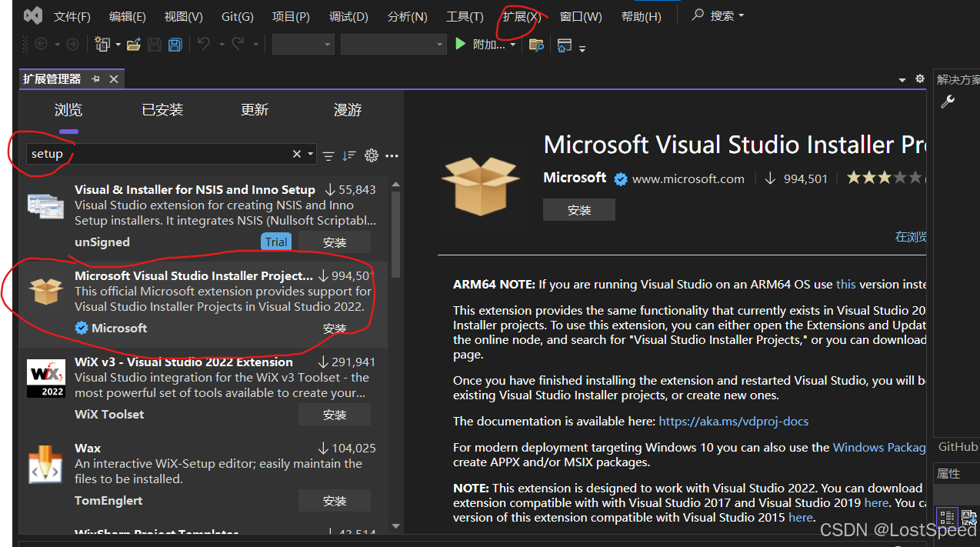Open the solution platforms combo box
The width and height of the screenshot is (980, 547).
(393, 45)
